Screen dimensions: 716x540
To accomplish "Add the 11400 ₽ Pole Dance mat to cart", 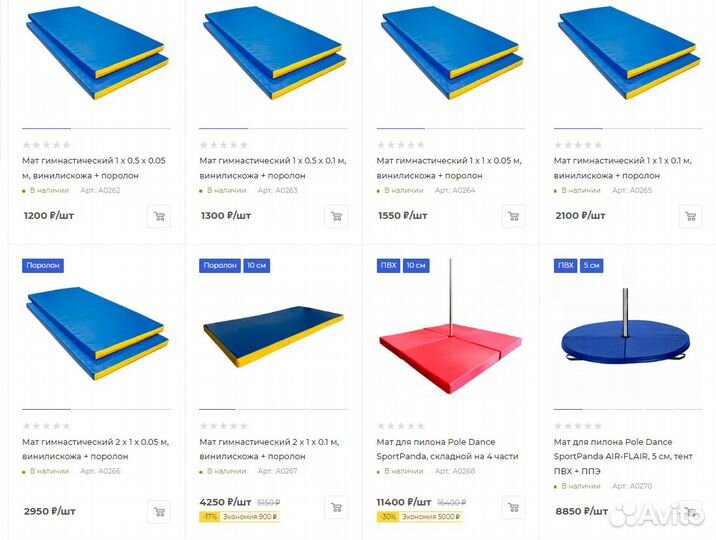I will [513, 508].
